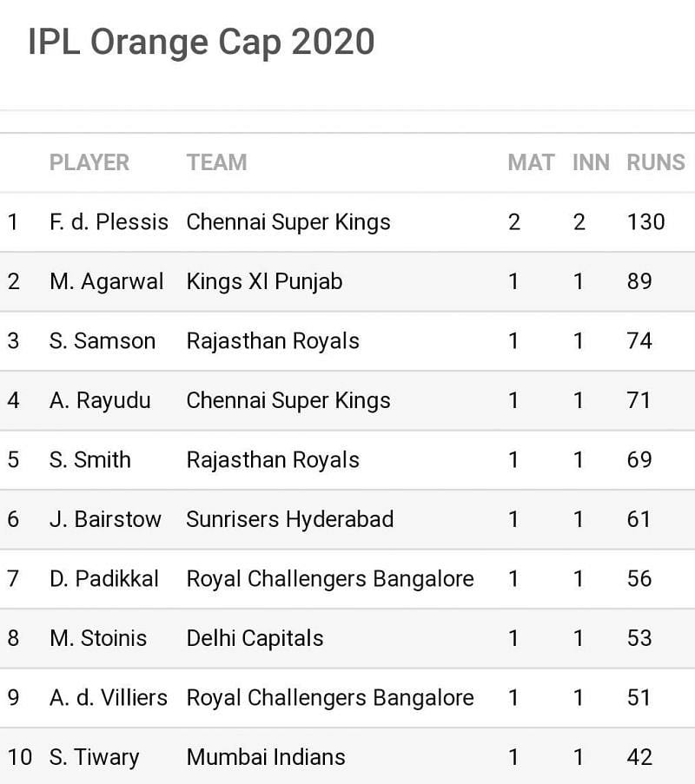Click S. Tiwary player name

[94, 757]
